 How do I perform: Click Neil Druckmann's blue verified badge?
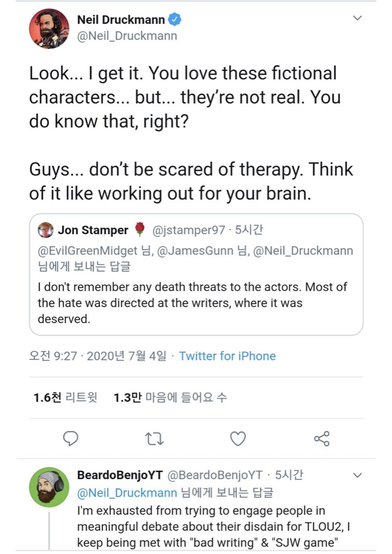(x=175, y=20)
